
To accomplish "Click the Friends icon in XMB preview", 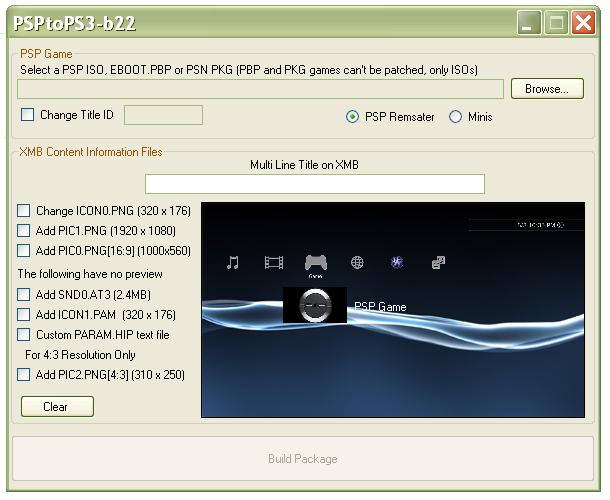I will click(x=438, y=263).
